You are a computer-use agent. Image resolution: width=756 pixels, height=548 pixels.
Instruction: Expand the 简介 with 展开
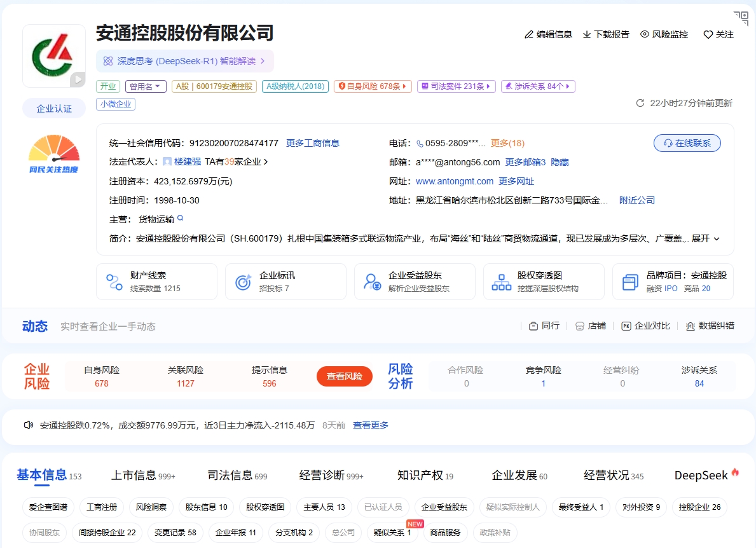pos(705,238)
